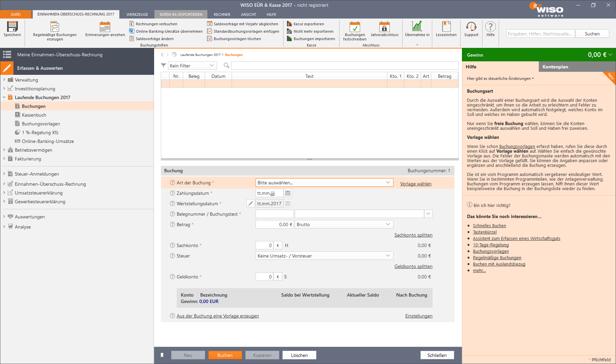Click the Löschen button
Image resolution: width=616 pixels, height=364 pixels.
click(x=299, y=355)
